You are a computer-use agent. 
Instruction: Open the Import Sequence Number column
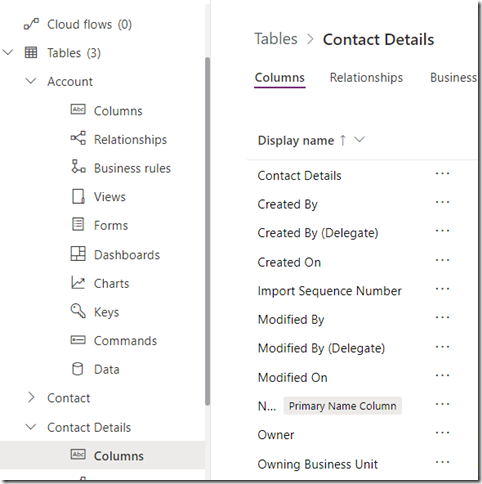tap(330, 291)
